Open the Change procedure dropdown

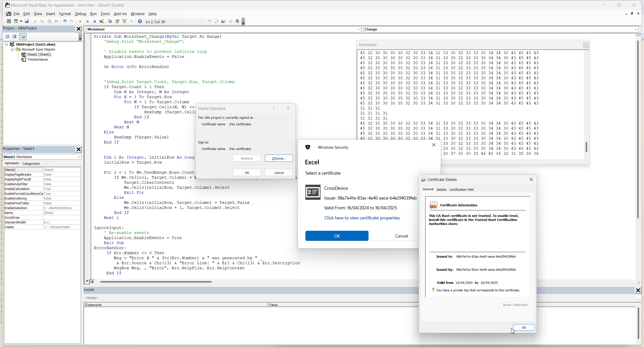(636, 29)
